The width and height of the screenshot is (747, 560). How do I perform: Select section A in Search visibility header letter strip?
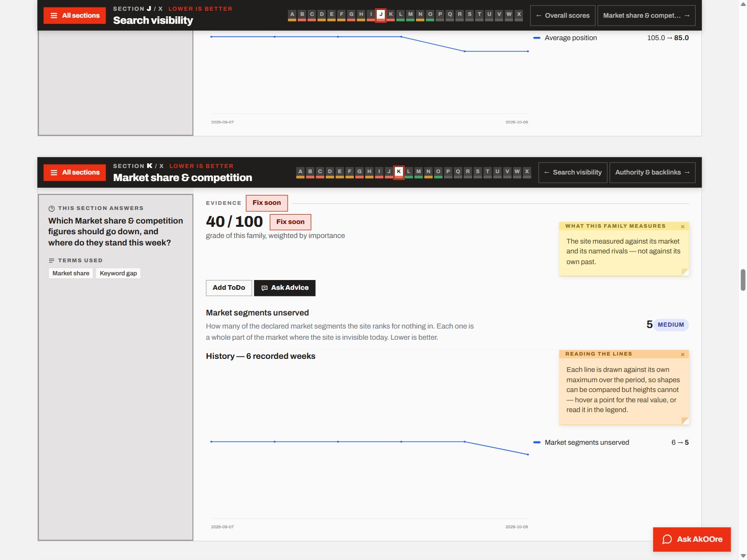coord(292,15)
